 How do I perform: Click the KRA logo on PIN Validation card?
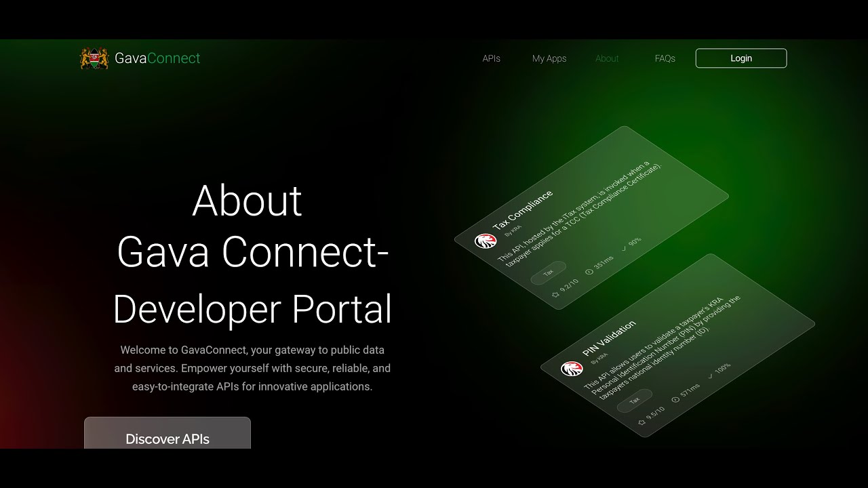(x=572, y=369)
